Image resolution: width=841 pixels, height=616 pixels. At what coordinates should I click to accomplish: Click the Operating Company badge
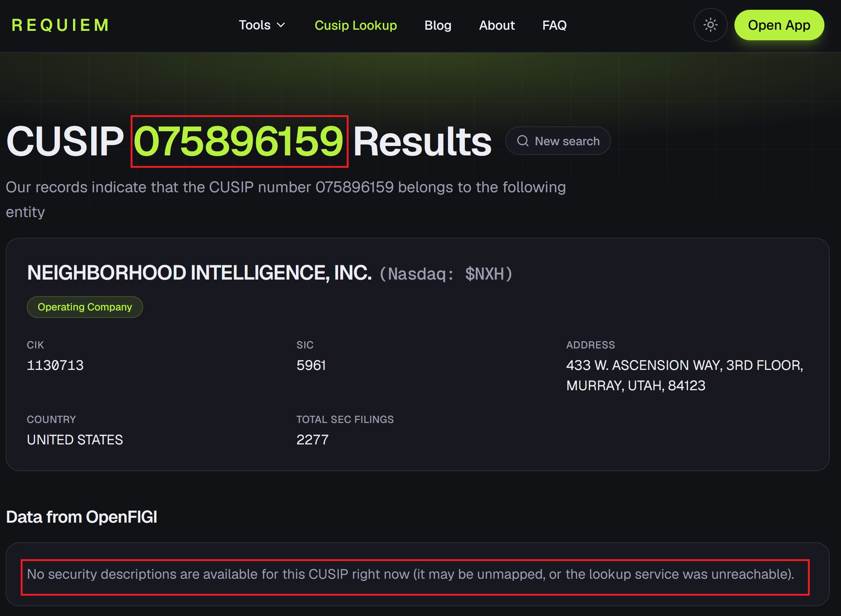[85, 307]
